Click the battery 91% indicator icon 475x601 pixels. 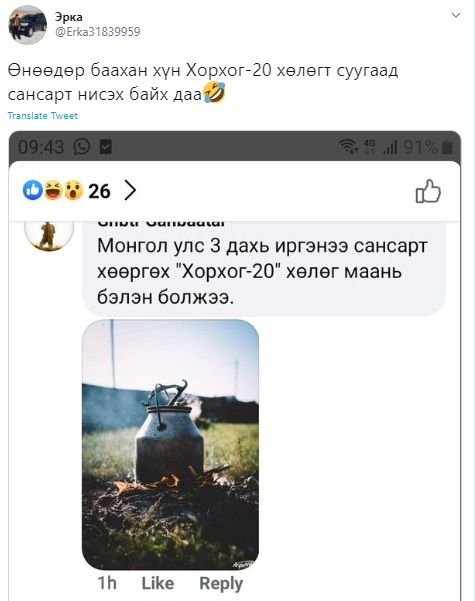tap(447, 147)
